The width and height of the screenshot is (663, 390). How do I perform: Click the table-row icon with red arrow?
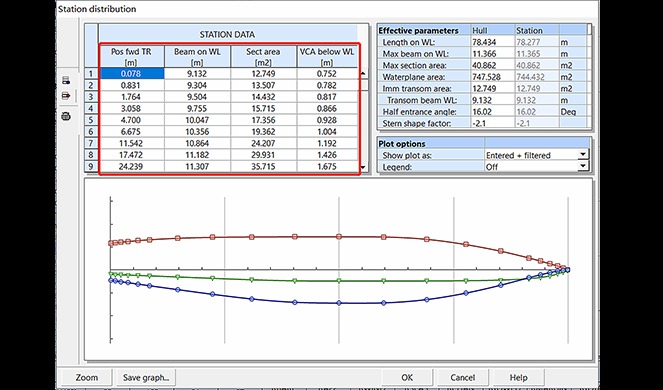click(66, 96)
